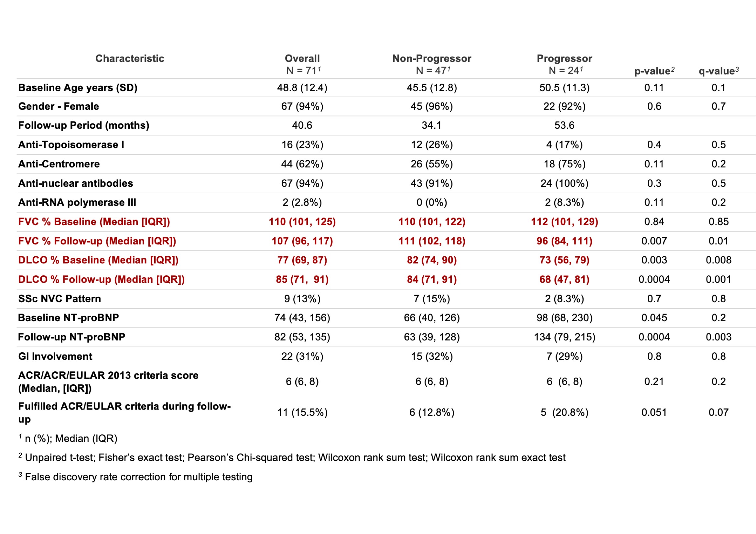756x534 pixels.
Task: Click the Overall column header
Action: tap(302, 59)
